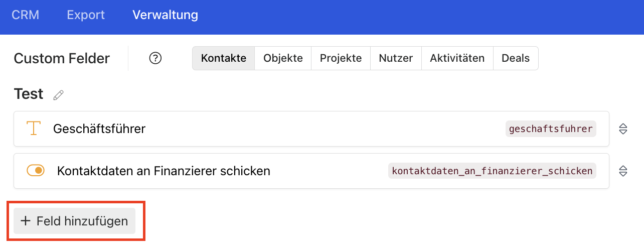Viewport: 644px width, 252px height.
Task: Select Verwaltung in the top navigation
Action: 165,15
